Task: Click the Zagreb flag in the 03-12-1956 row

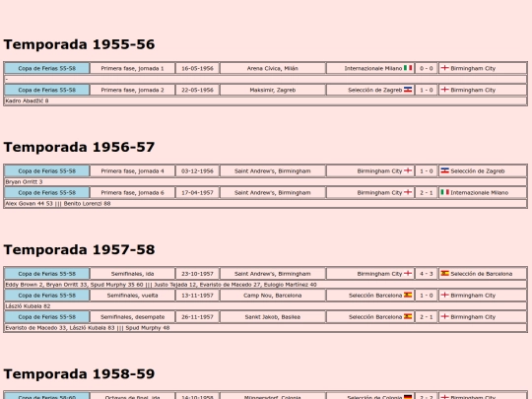Action: 444,170
